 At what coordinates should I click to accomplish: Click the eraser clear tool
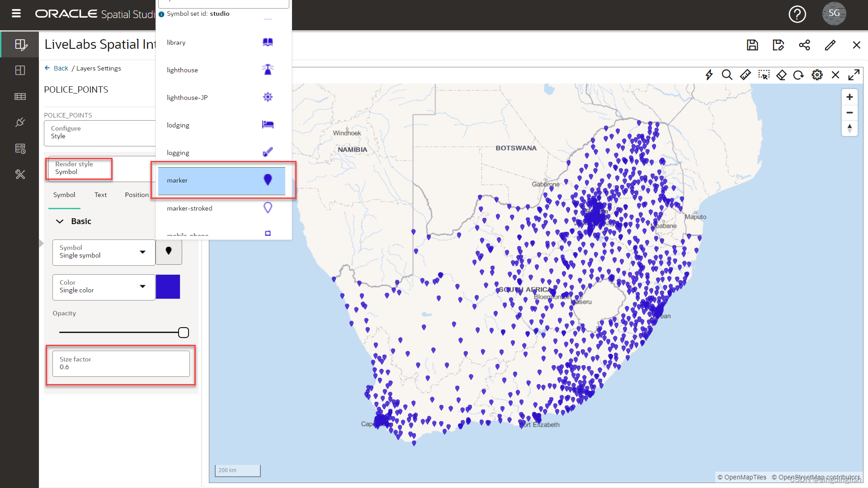tap(781, 75)
